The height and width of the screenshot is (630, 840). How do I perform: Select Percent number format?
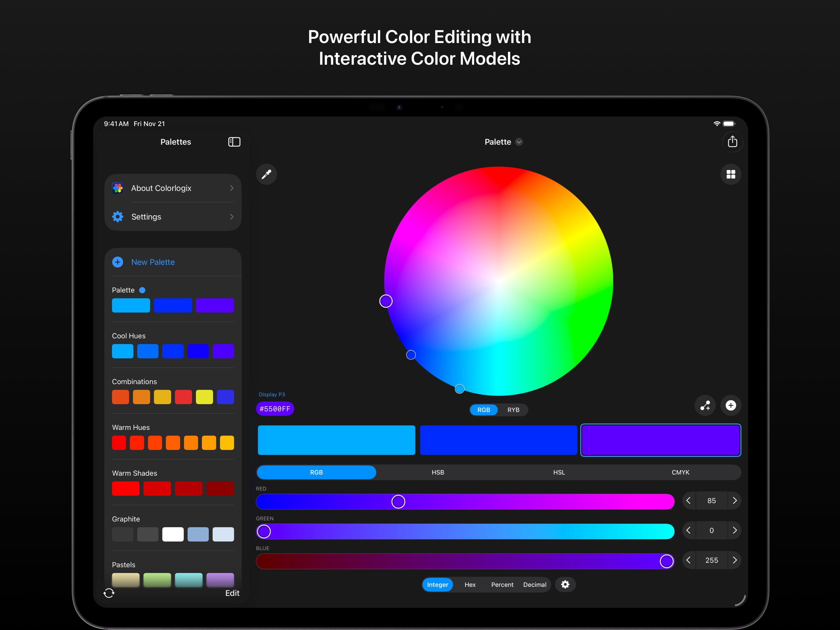(x=502, y=585)
